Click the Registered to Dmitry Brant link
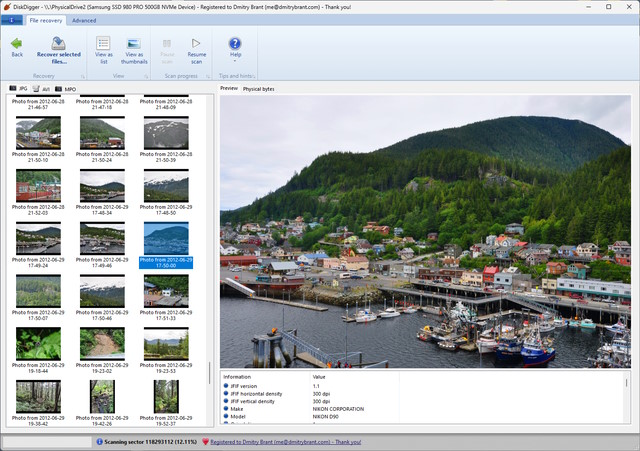Viewport: 640px width, 451px height. 285,441
